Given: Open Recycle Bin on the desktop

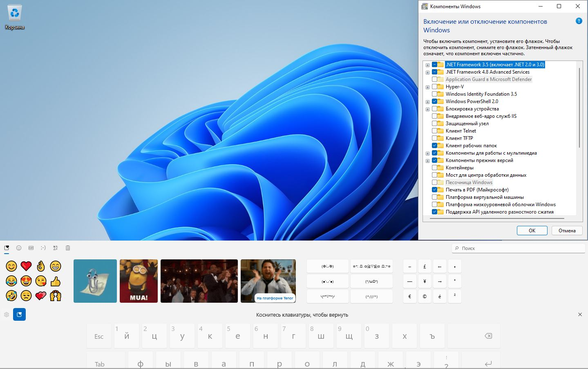Looking at the screenshot, I should click(15, 17).
